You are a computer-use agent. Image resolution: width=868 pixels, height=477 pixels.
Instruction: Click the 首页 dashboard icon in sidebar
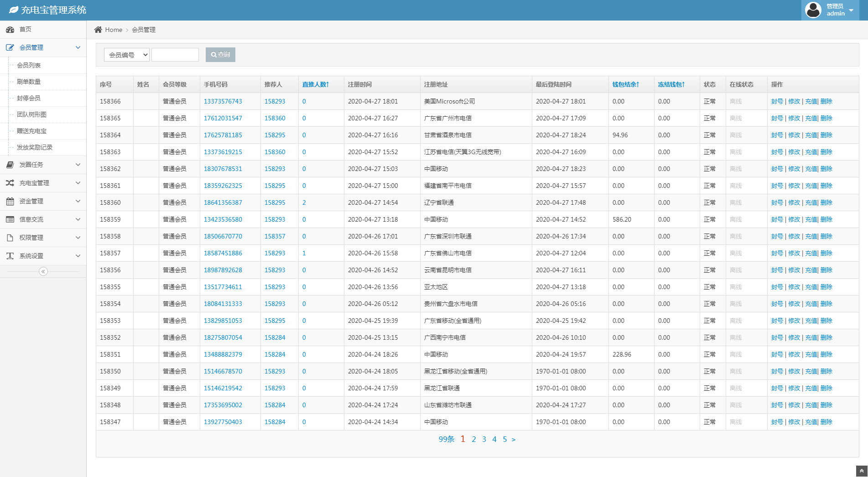click(10, 30)
